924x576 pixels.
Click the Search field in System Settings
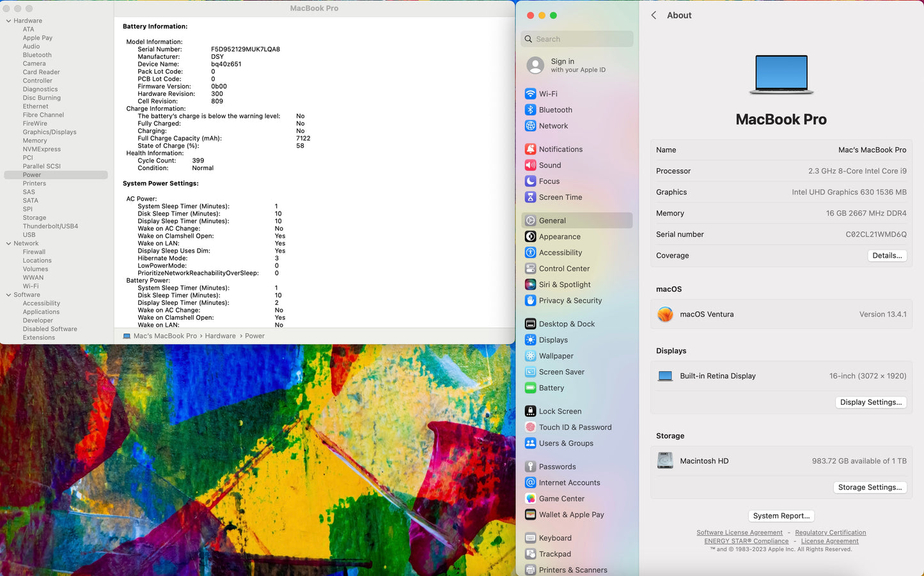577,39
